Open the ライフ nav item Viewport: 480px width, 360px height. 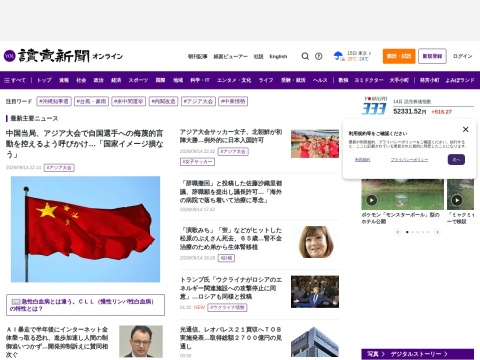pyautogui.click(x=266, y=80)
